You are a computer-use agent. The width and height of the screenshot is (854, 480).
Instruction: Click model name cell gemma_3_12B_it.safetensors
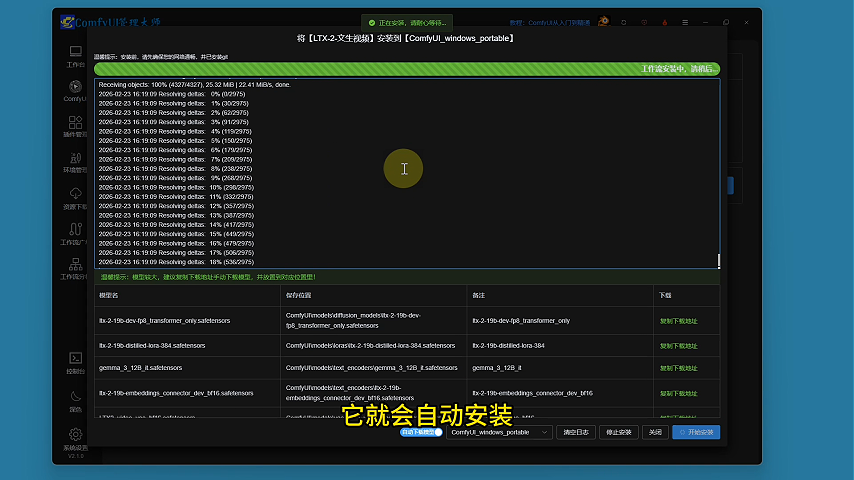click(141, 368)
